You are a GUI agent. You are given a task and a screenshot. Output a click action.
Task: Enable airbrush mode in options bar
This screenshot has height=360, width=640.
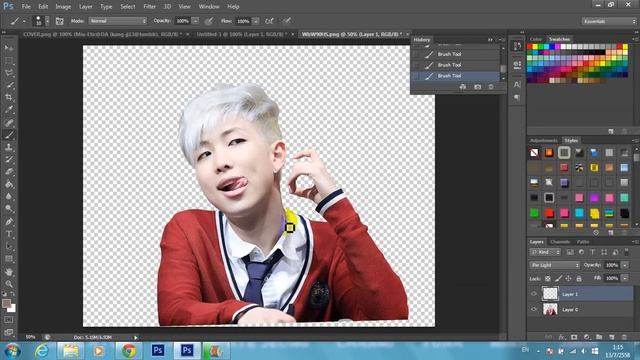(x=269, y=21)
